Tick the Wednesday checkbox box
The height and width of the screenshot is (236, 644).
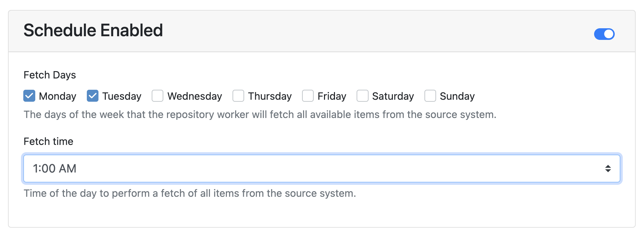pyautogui.click(x=157, y=96)
